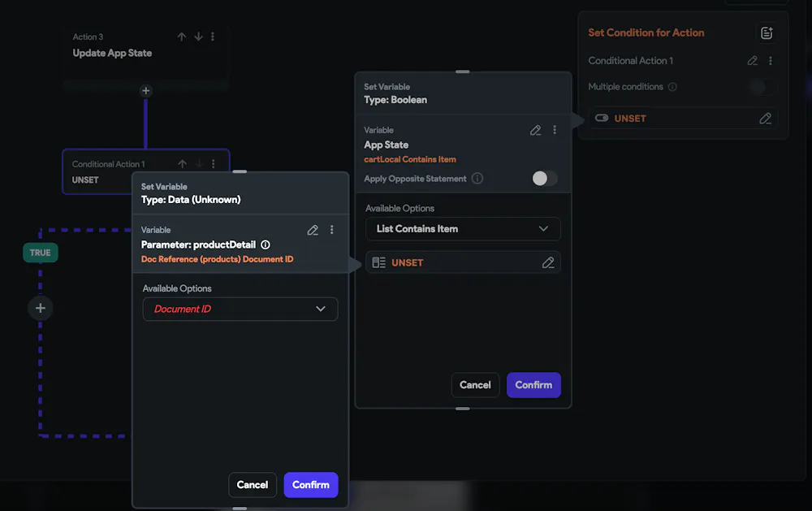Click the UNSET condition field in right panel
This screenshot has height=511, width=812.
tap(683, 119)
